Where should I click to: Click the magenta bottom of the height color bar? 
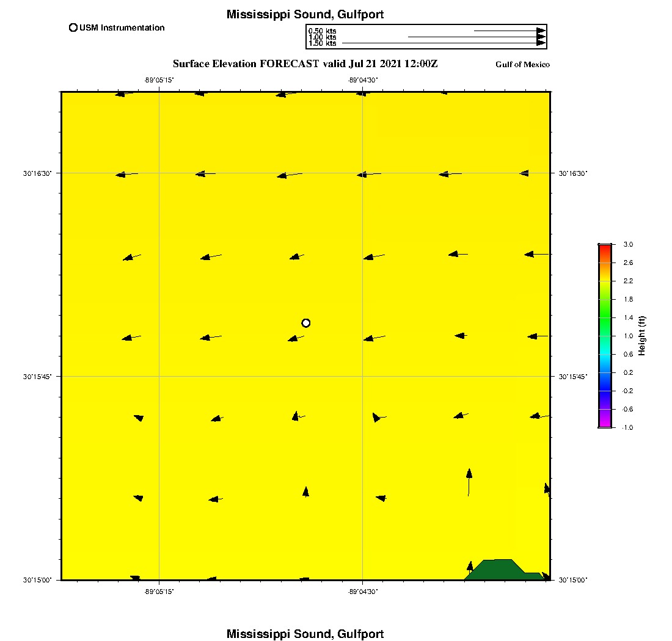coord(605,424)
